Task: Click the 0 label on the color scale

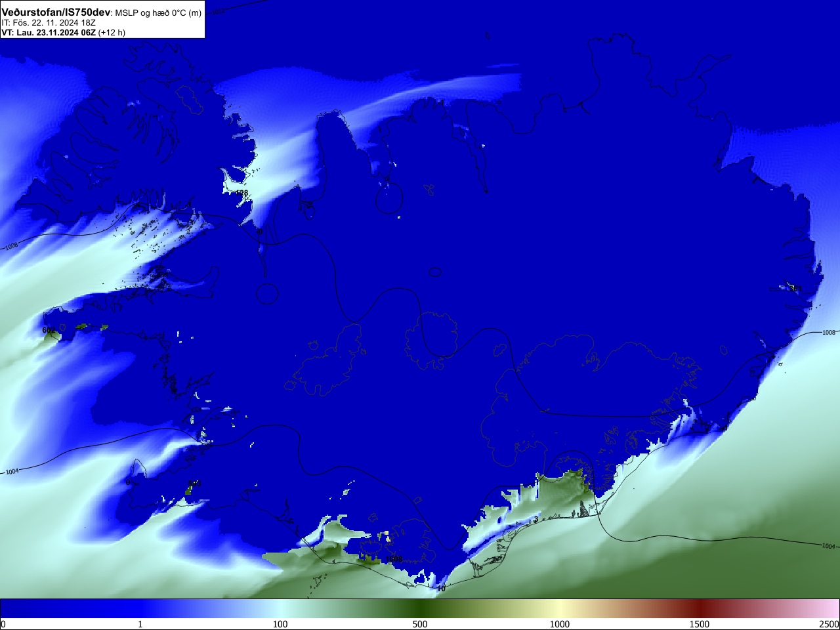Action: (x=3, y=624)
